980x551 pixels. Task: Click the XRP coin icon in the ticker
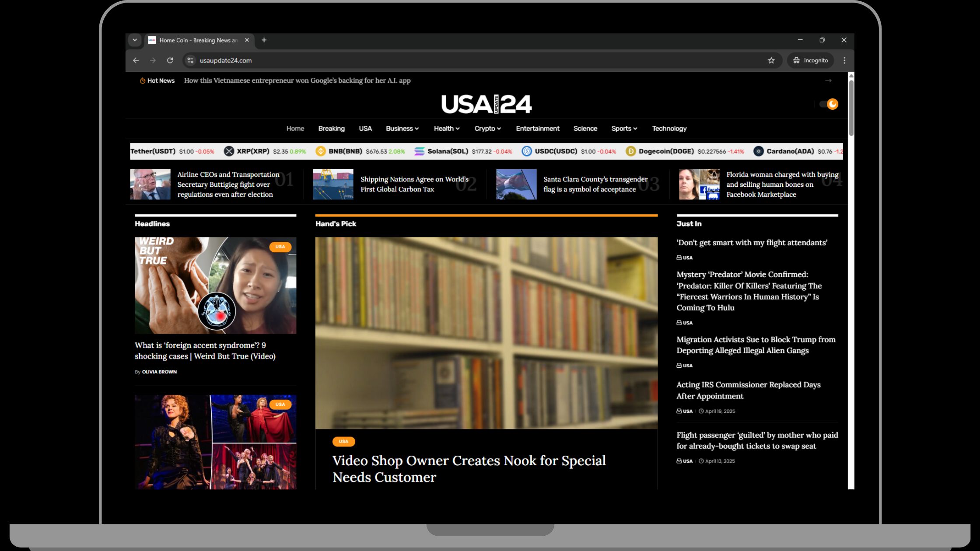[229, 151]
